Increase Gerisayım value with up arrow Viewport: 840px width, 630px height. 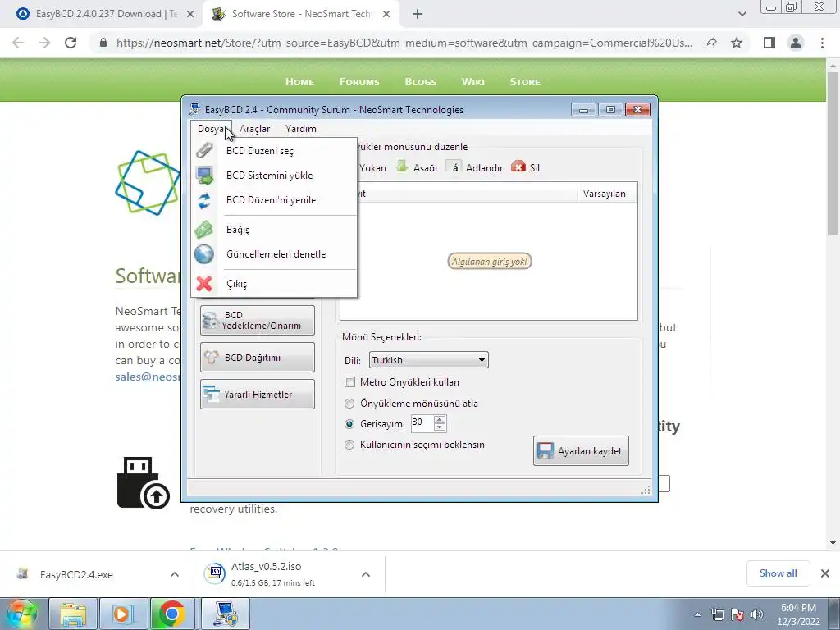coord(440,419)
